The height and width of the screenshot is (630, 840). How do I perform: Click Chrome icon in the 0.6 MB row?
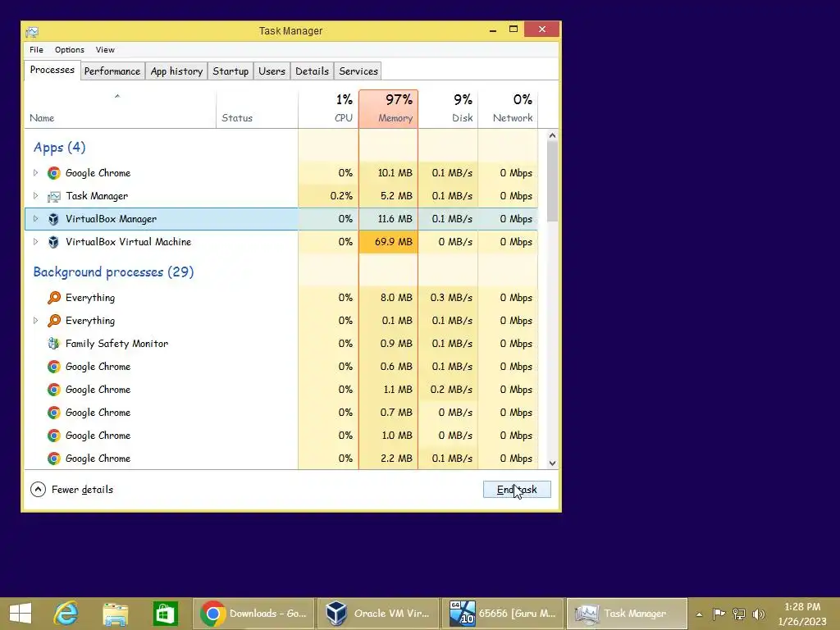point(53,367)
